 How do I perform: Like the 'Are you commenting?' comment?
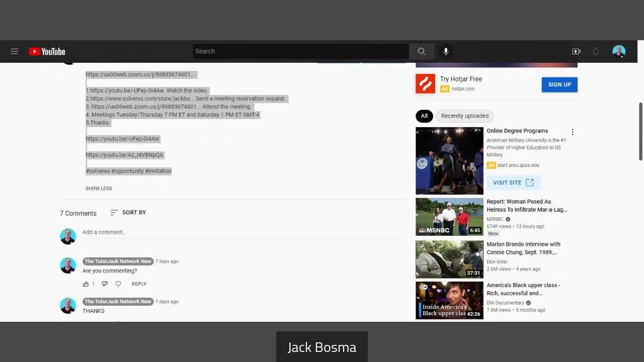pyautogui.click(x=86, y=284)
